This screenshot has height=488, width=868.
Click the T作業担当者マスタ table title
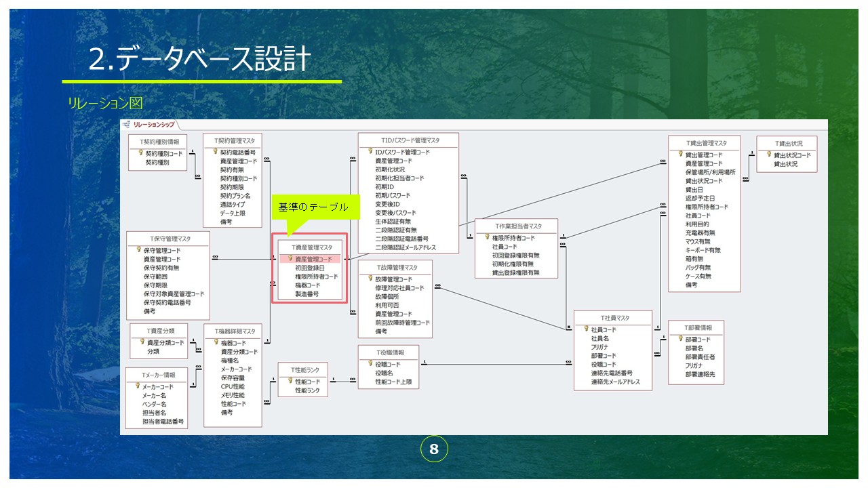coord(518,226)
